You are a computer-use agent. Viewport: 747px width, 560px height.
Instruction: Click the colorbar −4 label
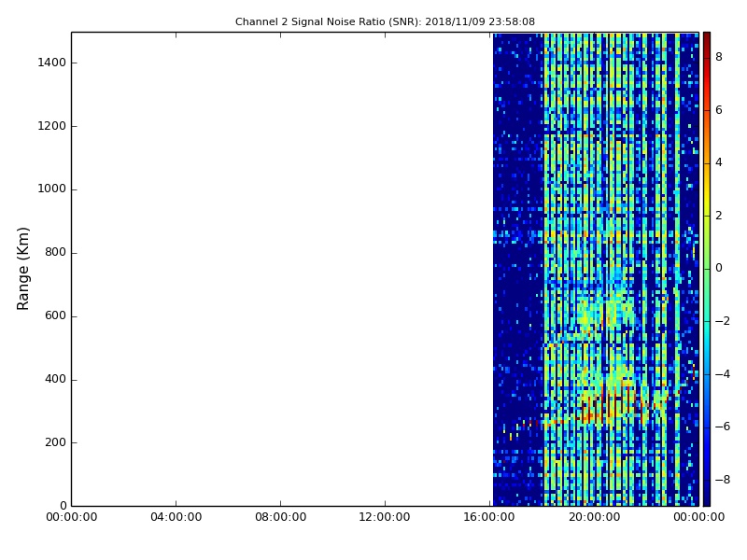pyautogui.click(x=723, y=374)
